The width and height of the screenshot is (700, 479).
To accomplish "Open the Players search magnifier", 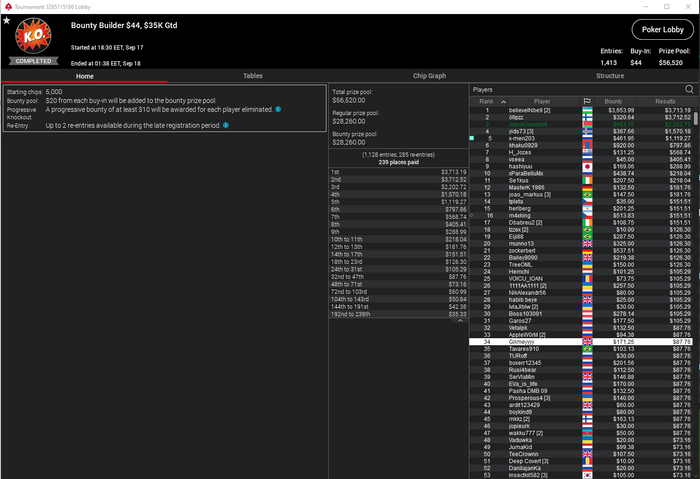I will click(x=689, y=89).
